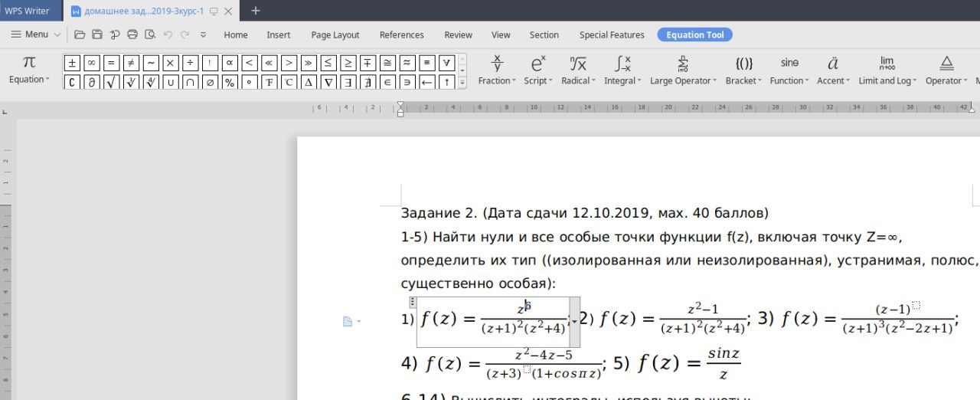Screen dimensions: 980x400
Task: Insert the less-than-or-equal symbol
Action: pos(328,63)
